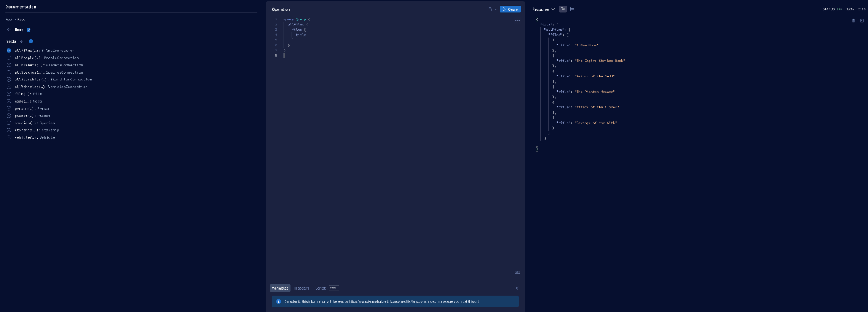The width and height of the screenshot is (868, 312).
Task: Open the operation editor three-dot menu
Action: point(517,20)
